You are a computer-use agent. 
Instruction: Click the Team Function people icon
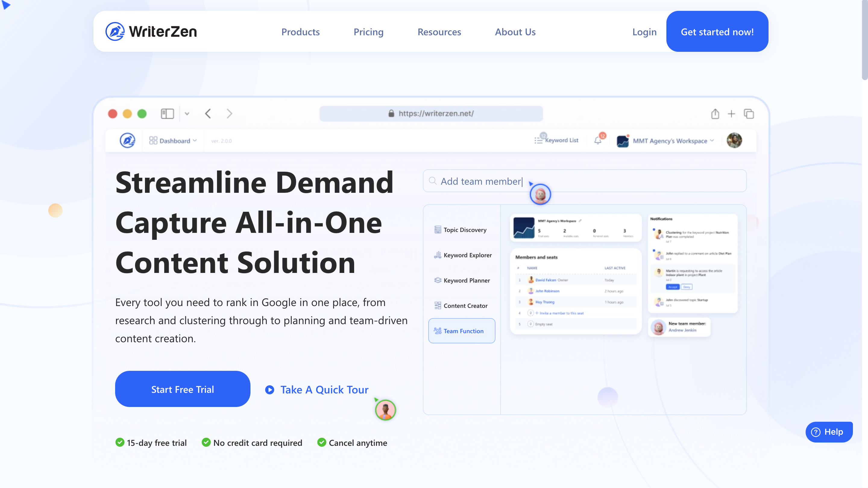437,331
